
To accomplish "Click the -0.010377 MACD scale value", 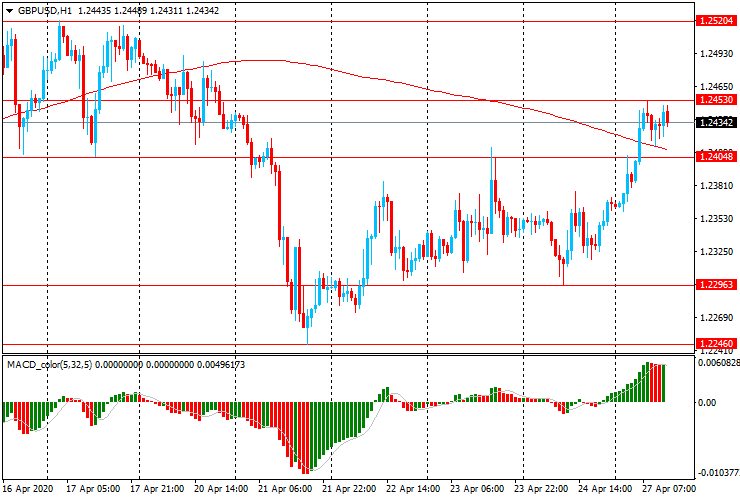I will click(x=718, y=473).
